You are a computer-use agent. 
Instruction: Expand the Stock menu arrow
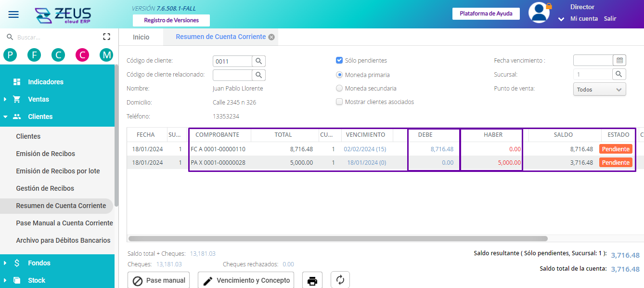click(x=5, y=280)
